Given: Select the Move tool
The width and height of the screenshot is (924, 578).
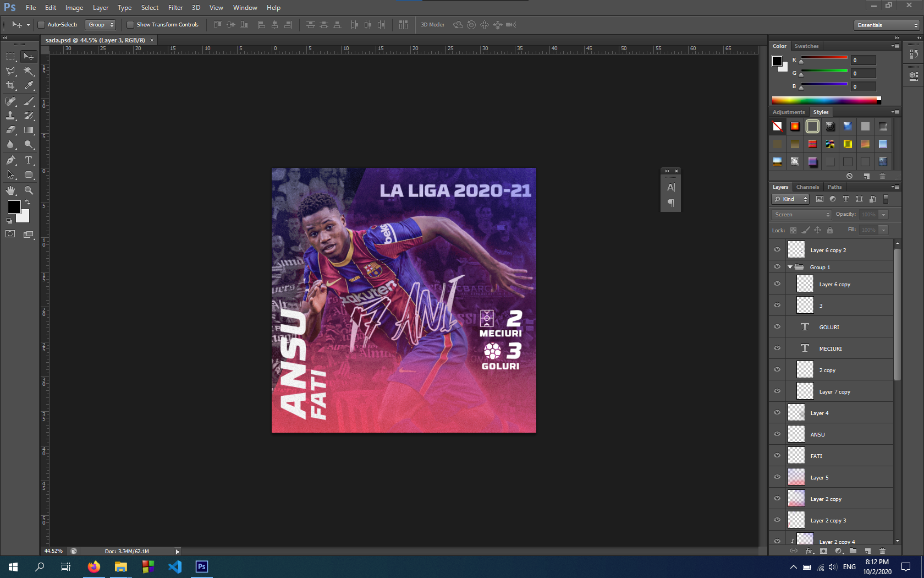Looking at the screenshot, I should tap(29, 56).
